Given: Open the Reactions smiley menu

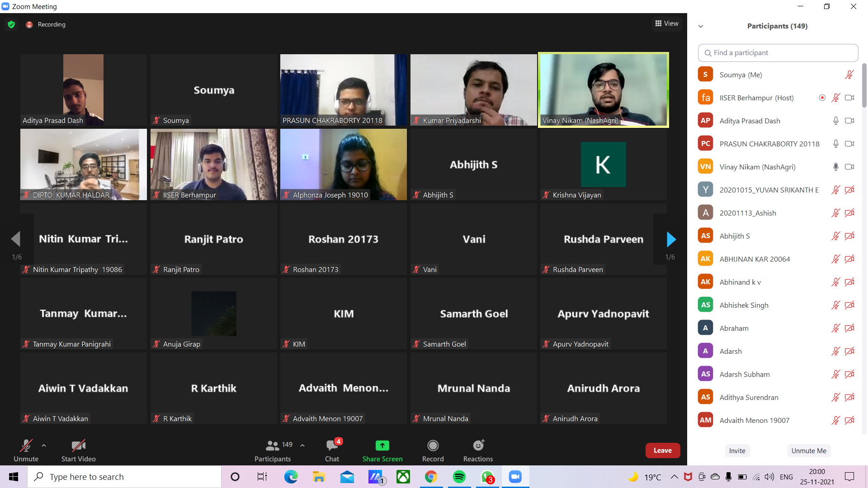Looking at the screenshot, I should click(478, 450).
